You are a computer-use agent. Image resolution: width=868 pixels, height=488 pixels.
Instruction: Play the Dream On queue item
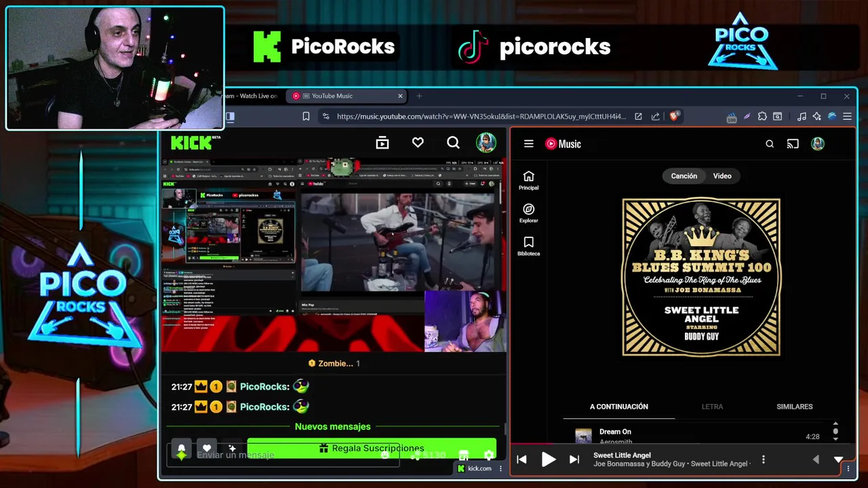[698, 436]
